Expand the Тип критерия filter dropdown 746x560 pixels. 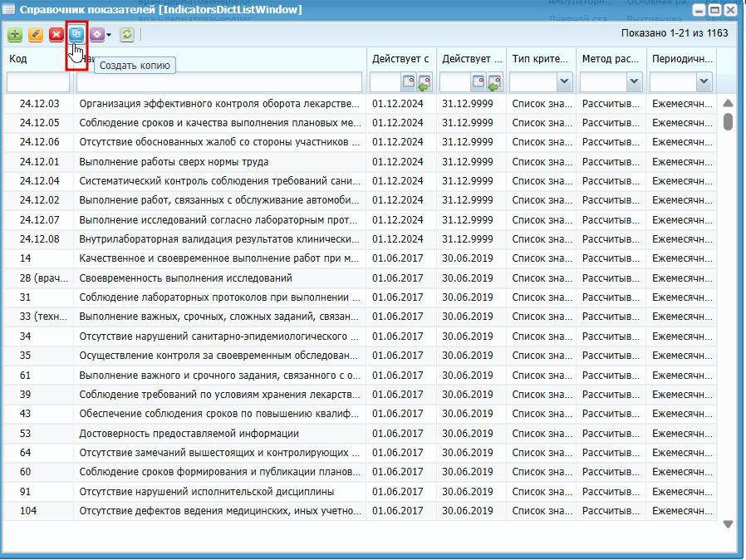pos(564,81)
